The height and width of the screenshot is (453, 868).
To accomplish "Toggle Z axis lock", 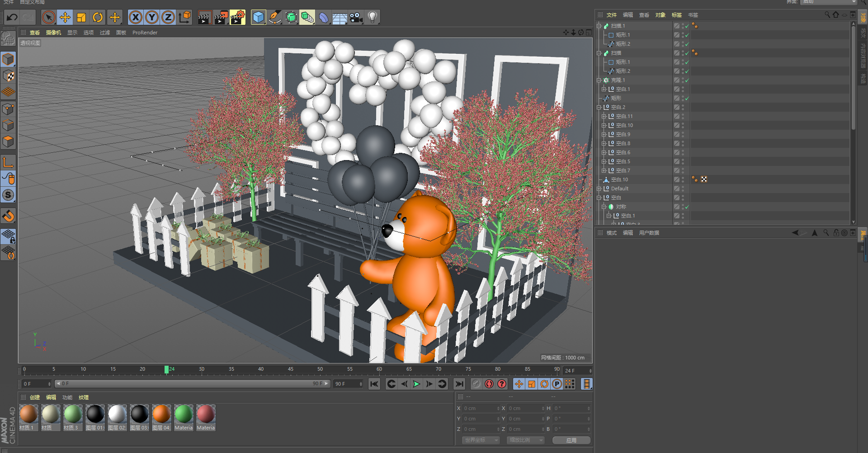I will pos(168,18).
